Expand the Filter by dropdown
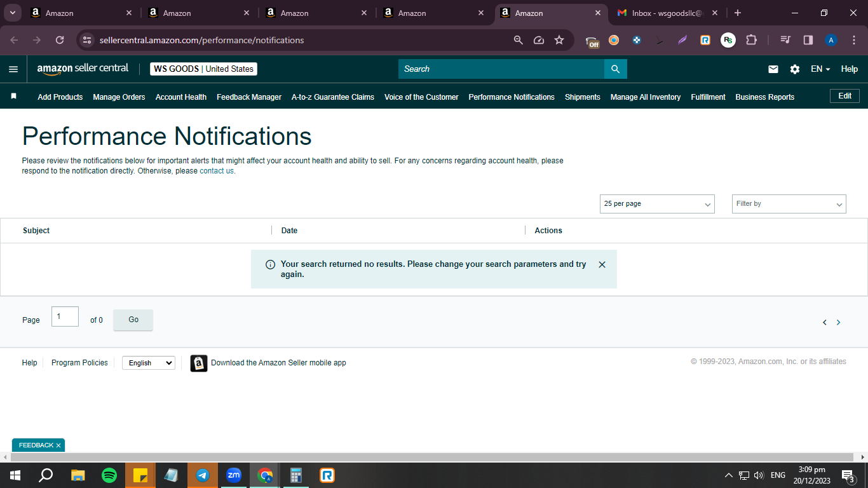 789,204
